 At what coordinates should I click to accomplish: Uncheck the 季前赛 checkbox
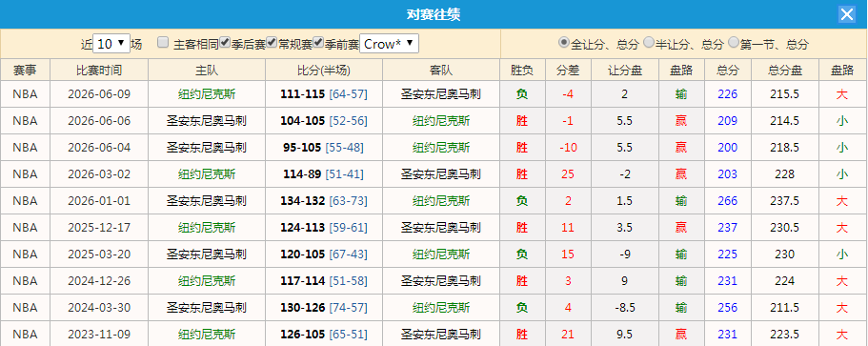click(x=318, y=42)
